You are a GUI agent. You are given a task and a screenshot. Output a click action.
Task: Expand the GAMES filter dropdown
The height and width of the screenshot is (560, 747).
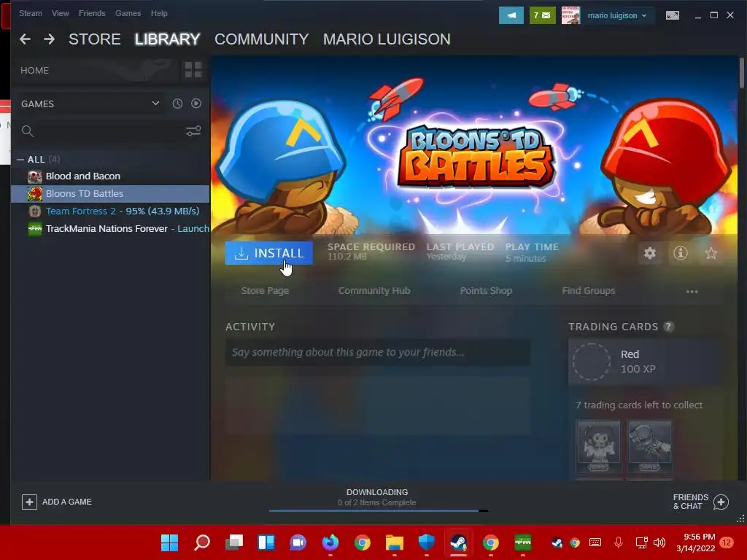(155, 103)
